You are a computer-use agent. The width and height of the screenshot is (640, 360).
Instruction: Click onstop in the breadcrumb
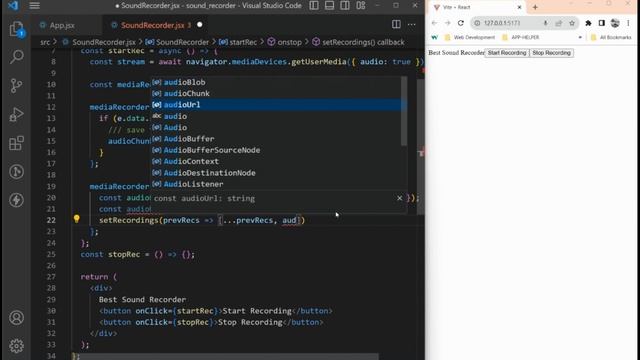click(289, 42)
